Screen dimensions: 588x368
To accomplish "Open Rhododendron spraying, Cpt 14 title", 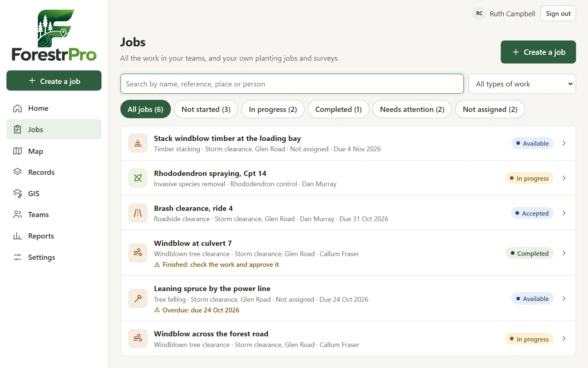I will pos(210,173).
